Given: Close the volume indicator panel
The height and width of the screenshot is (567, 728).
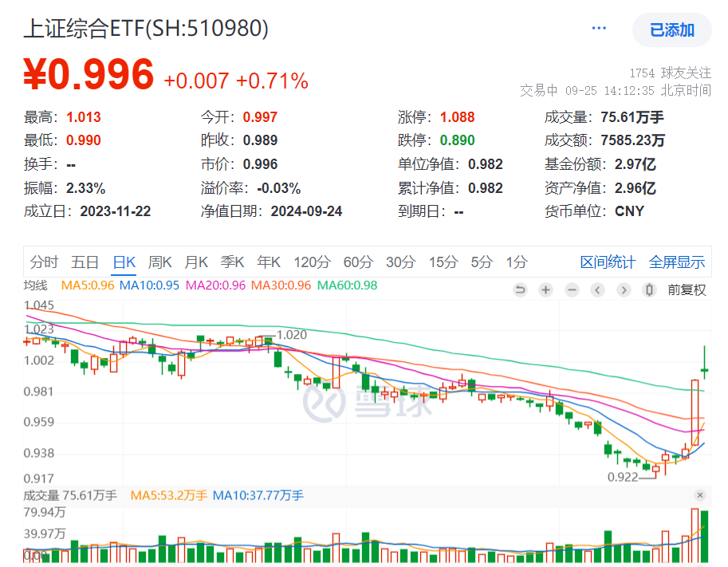Looking at the screenshot, I should coord(700,495).
